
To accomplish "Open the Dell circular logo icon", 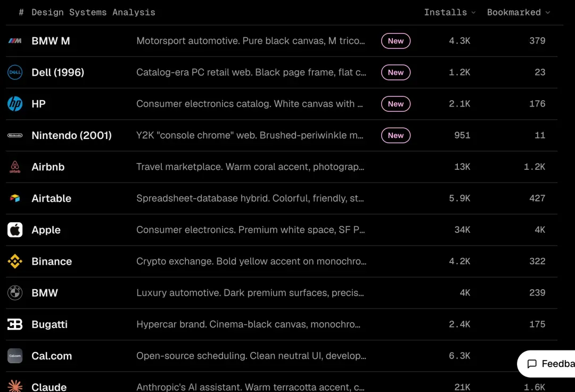I will pyautogui.click(x=15, y=72).
